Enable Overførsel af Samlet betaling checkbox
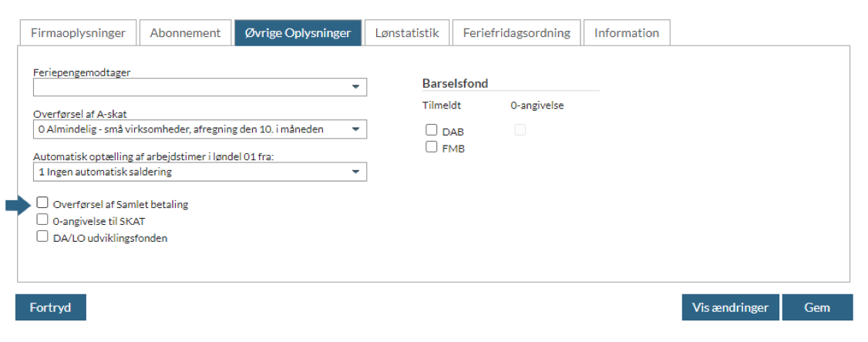The width and height of the screenshot is (868, 342). 43,203
